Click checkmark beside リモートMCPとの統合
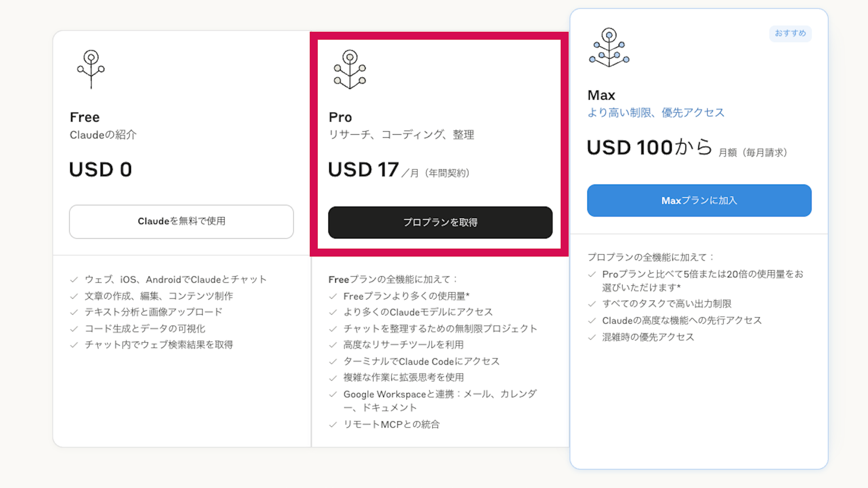This screenshot has height=488, width=868. (333, 425)
